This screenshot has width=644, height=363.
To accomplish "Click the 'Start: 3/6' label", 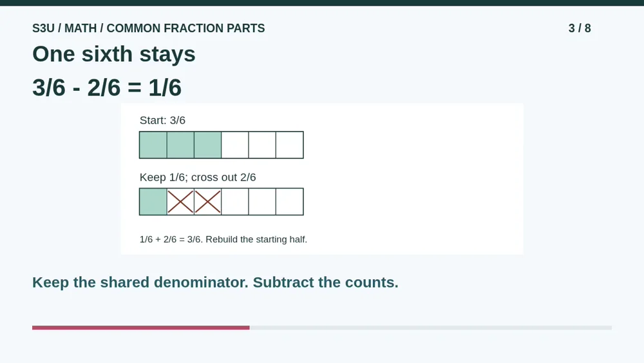I will [x=163, y=121].
